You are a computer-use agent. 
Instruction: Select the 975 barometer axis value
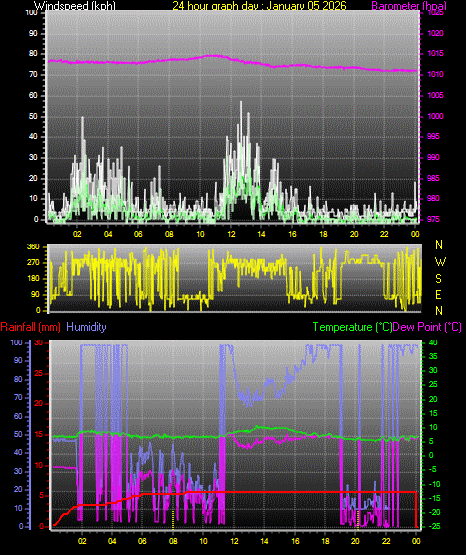[x=433, y=219]
